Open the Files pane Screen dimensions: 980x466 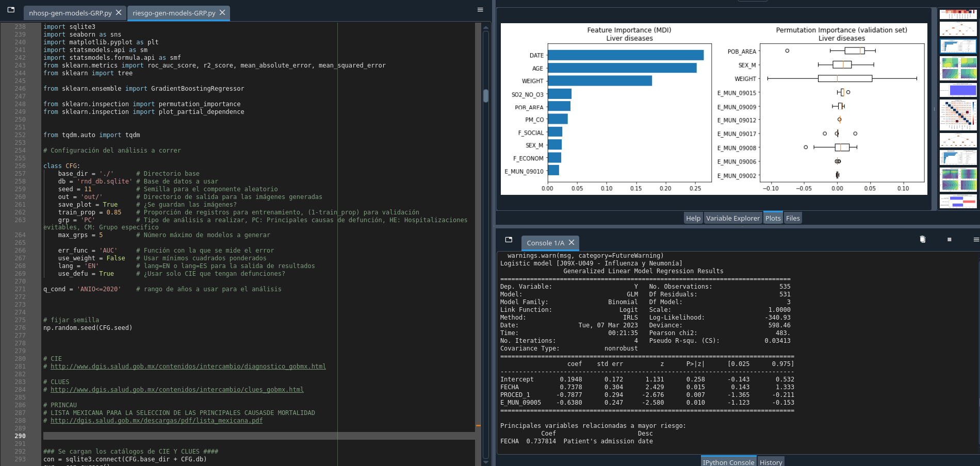793,218
